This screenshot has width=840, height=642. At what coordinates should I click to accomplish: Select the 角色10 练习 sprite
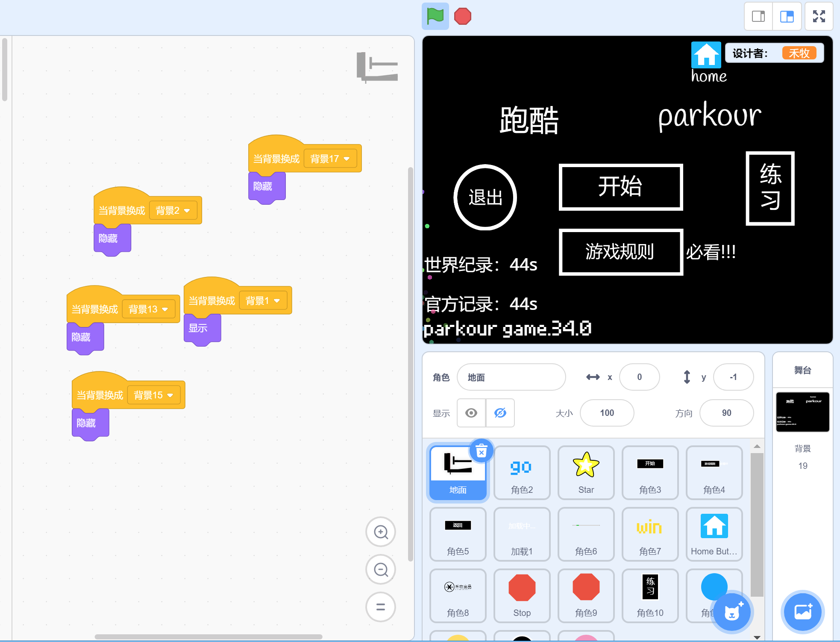point(650,596)
